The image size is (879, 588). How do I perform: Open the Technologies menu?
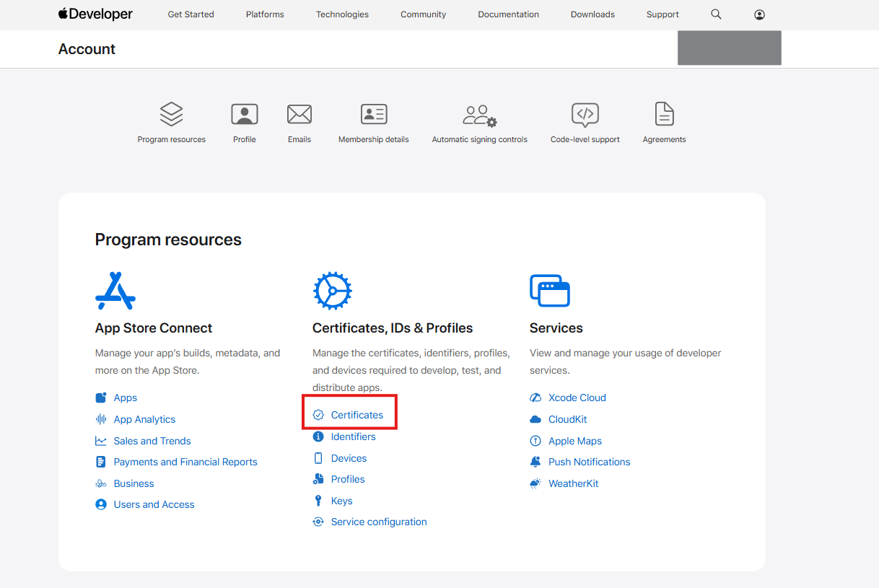[342, 14]
